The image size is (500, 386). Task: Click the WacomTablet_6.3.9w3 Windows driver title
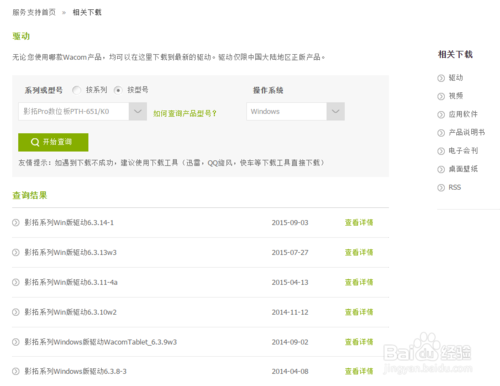101,342
